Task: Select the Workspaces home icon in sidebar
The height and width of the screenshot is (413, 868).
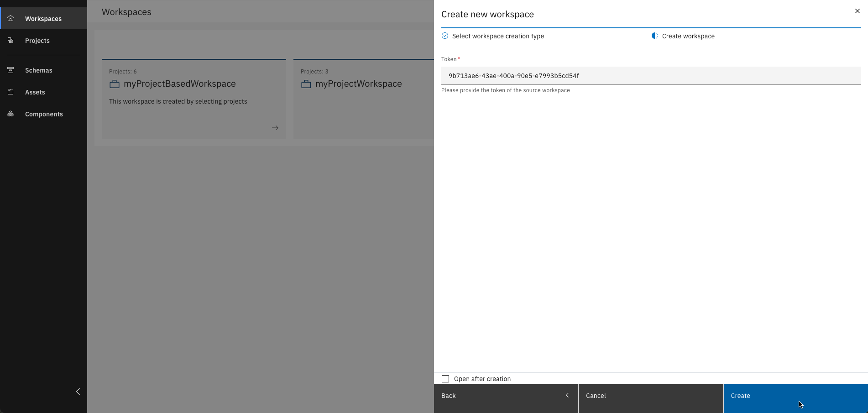Action: [x=10, y=18]
